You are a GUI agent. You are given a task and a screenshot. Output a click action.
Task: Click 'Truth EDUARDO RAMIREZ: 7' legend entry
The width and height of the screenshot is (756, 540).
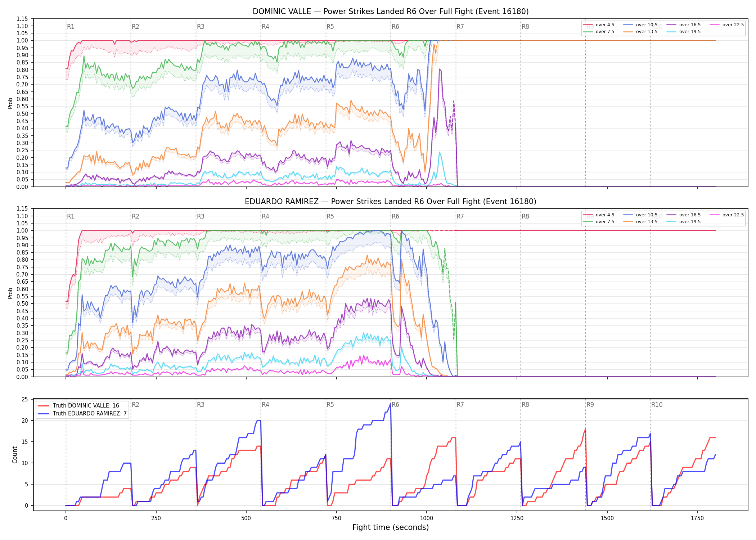tap(82, 414)
